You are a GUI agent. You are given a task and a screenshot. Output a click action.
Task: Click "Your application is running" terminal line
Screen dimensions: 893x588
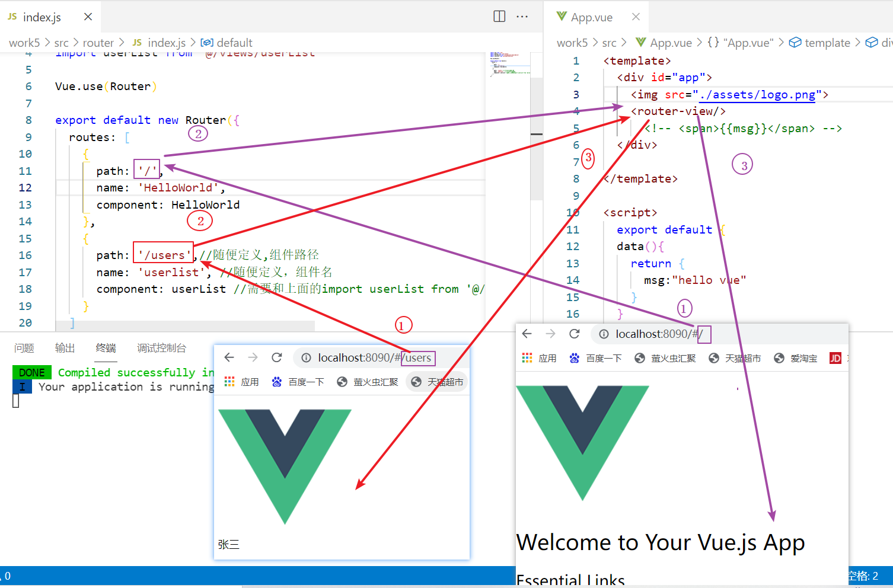point(126,386)
